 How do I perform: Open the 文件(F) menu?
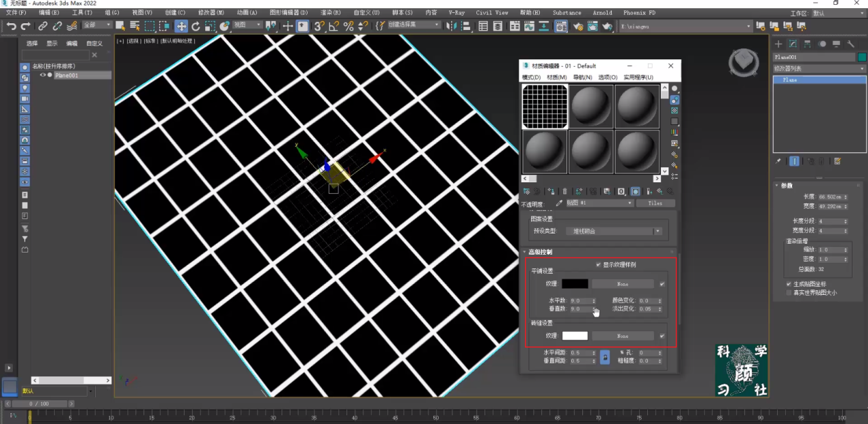point(16,13)
